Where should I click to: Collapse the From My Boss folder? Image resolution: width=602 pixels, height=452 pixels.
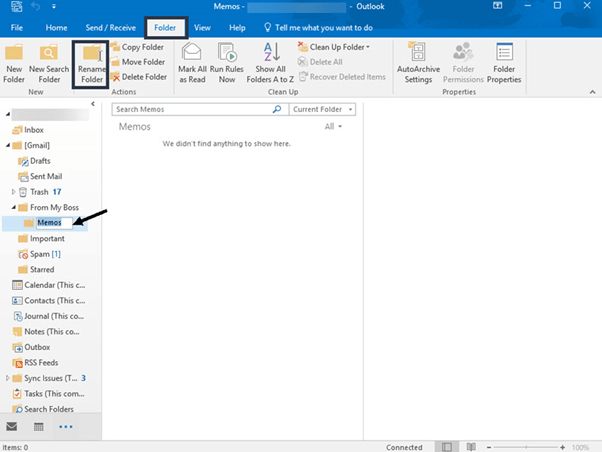(13, 207)
